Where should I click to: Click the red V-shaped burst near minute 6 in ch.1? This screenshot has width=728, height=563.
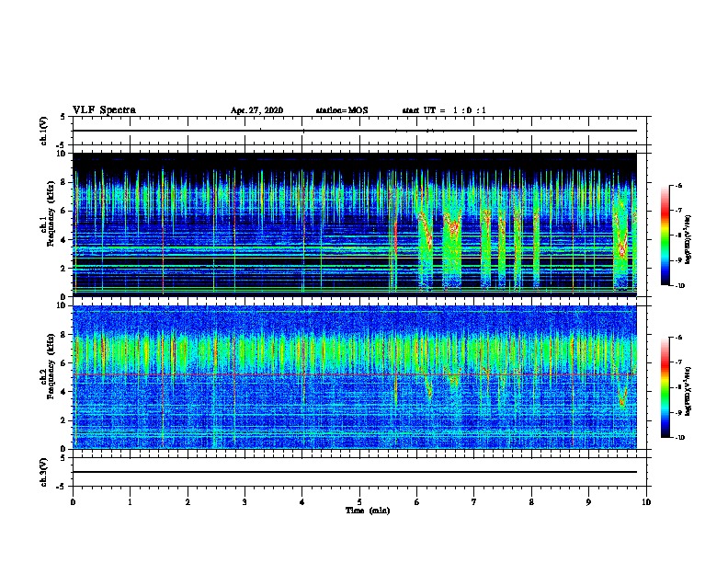(x=427, y=231)
